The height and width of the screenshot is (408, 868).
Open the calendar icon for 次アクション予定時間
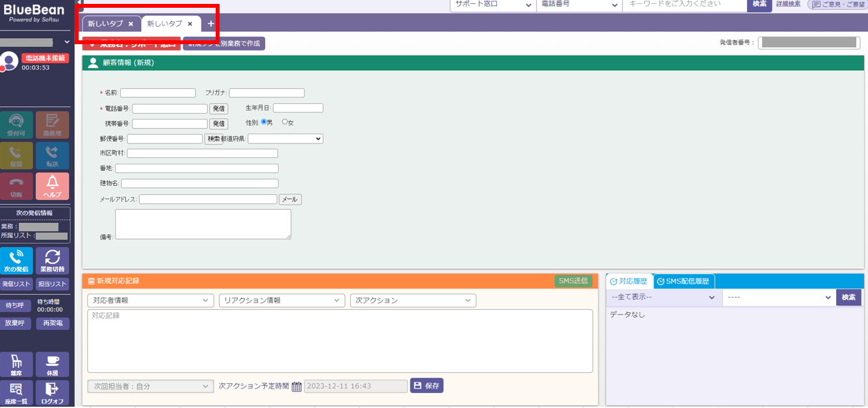pos(296,387)
